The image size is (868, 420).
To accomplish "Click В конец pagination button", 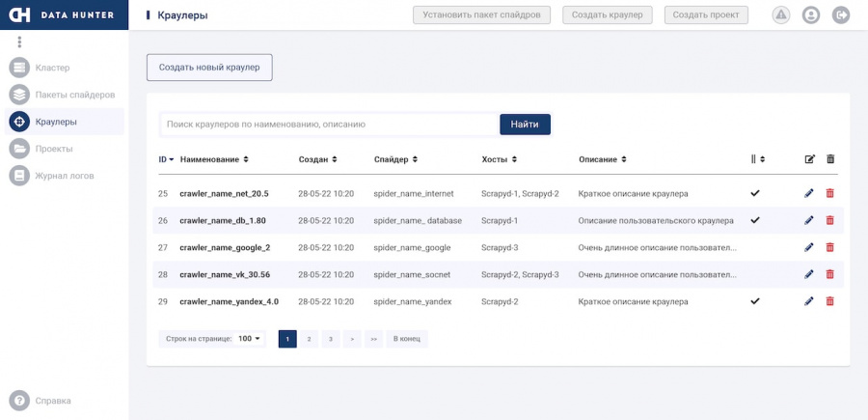I will 407,339.
